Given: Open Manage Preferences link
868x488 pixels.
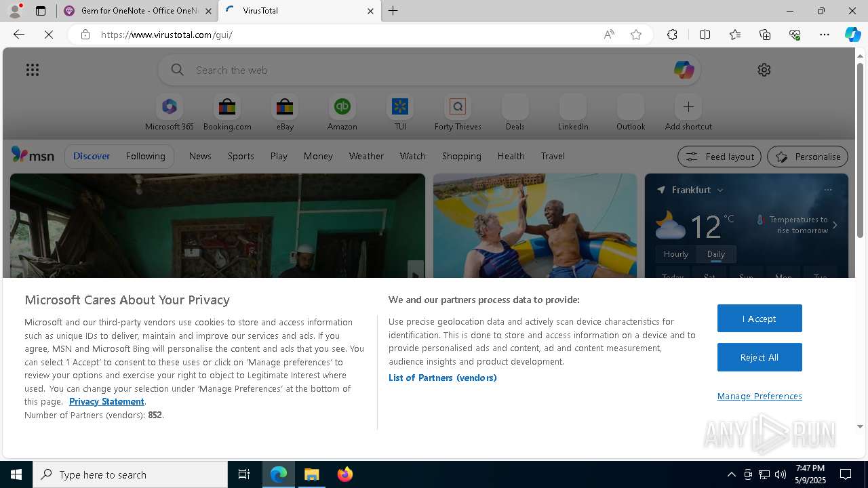Looking at the screenshot, I should (x=759, y=396).
